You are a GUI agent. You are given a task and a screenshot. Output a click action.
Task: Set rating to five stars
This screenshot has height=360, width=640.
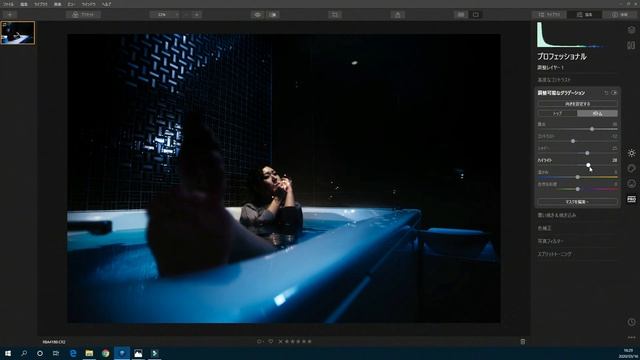click(x=309, y=341)
